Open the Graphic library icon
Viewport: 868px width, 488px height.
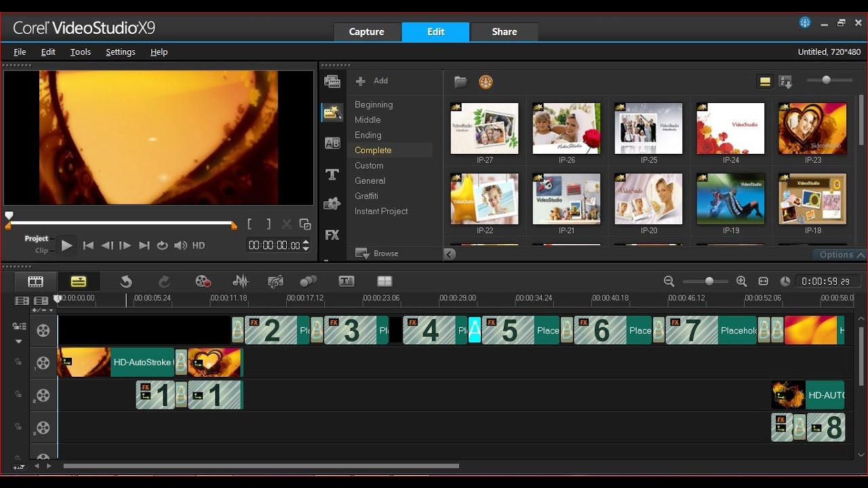332,203
